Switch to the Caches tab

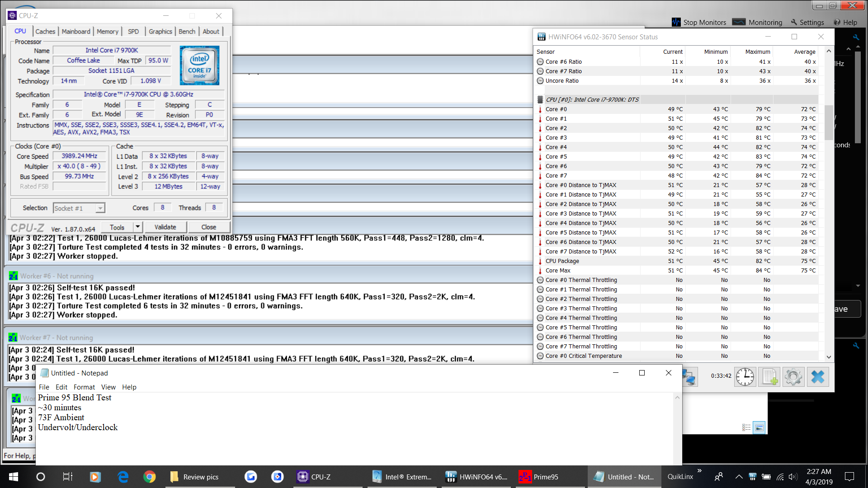[x=45, y=31]
